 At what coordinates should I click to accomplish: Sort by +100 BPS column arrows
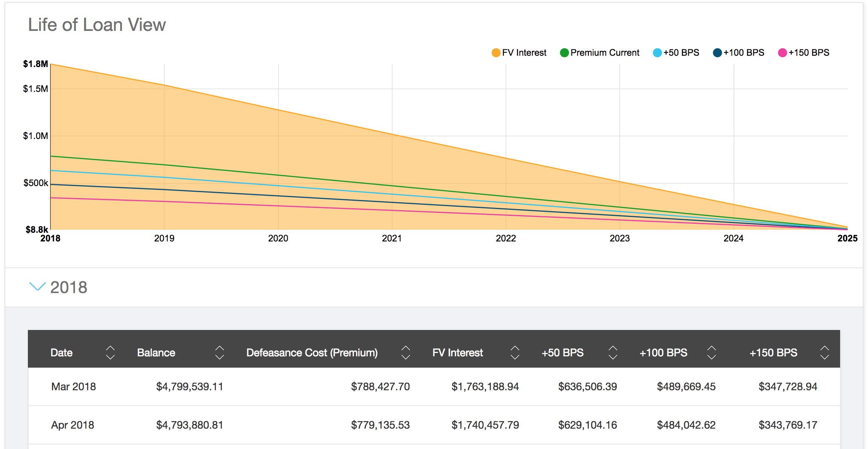click(x=711, y=353)
